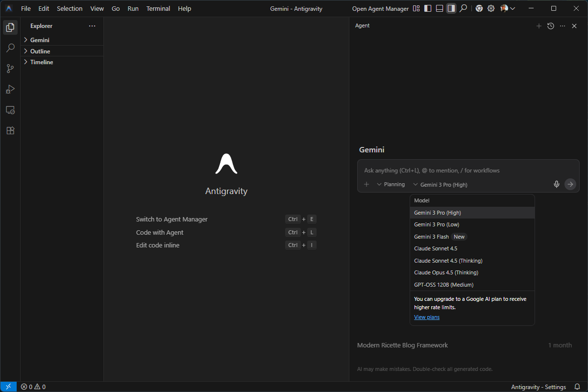This screenshot has width=588, height=392.
Task: Open the Terminal menu
Action: click(158, 8)
